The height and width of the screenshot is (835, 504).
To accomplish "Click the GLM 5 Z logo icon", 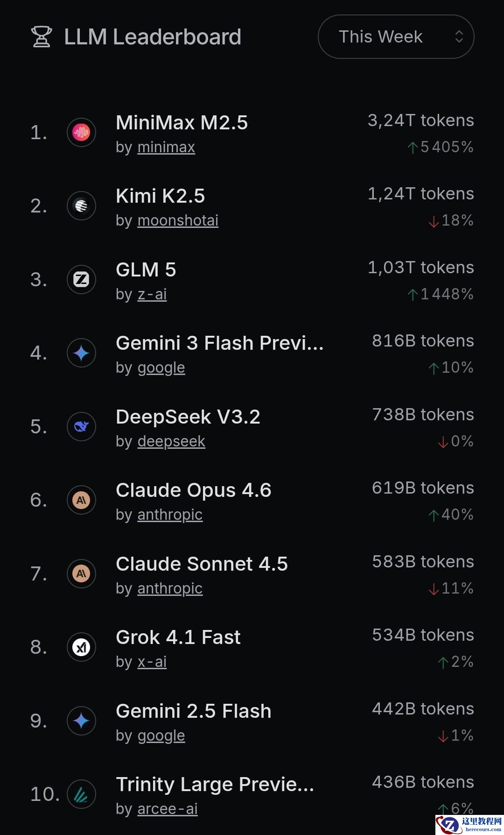I will tap(81, 280).
